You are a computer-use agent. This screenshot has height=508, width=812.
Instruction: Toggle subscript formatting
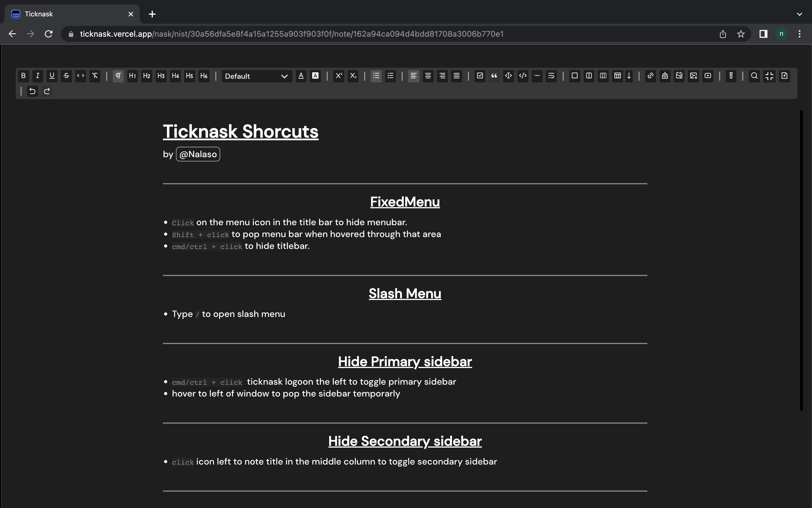click(353, 76)
